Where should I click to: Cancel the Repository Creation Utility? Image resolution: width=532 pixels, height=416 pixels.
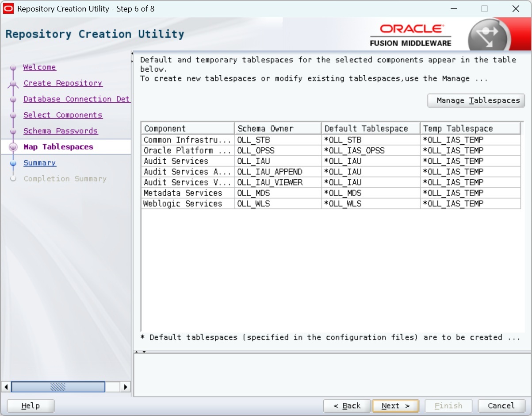(501, 406)
